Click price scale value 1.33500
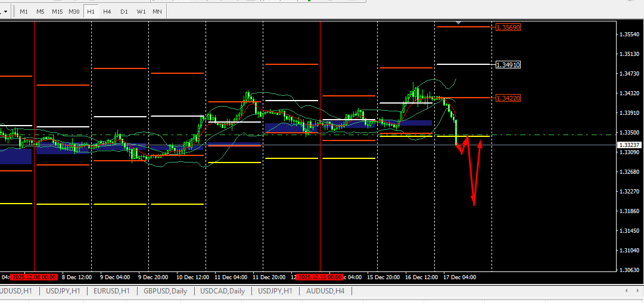The width and height of the screenshot is (644, 303). [629, 133]
